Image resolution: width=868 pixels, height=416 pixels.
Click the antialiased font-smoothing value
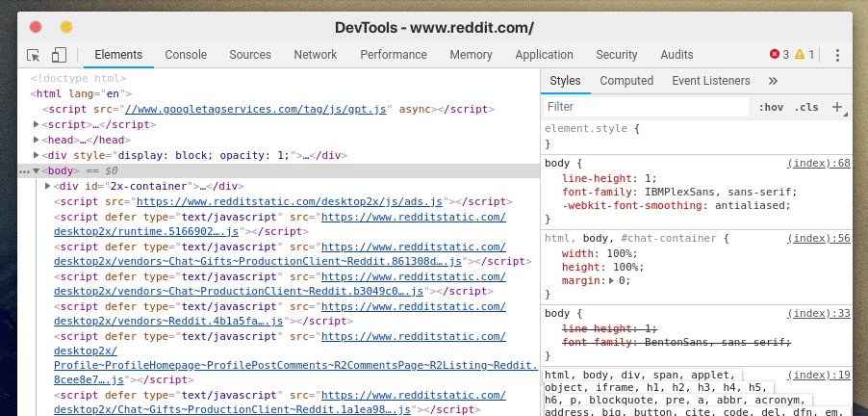(x=750, y=205)
